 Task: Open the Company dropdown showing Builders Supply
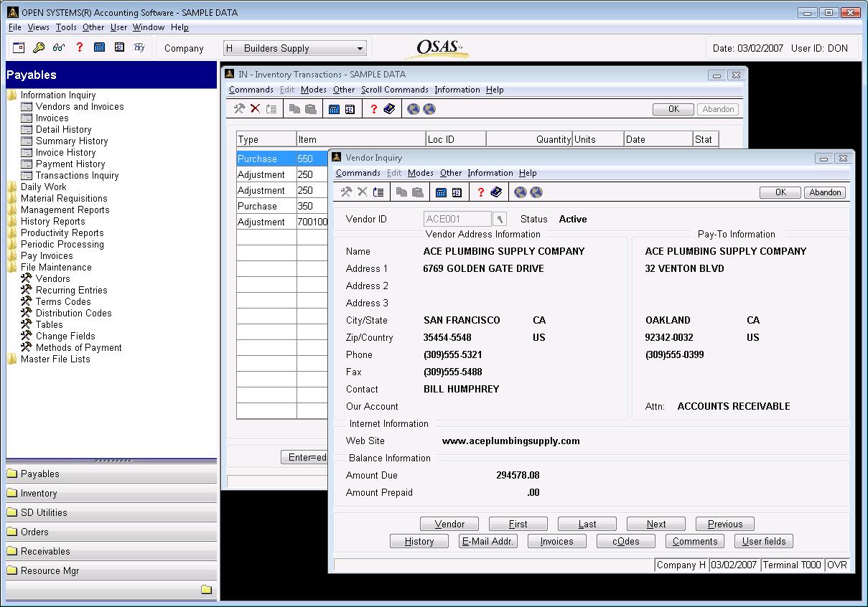295,48
